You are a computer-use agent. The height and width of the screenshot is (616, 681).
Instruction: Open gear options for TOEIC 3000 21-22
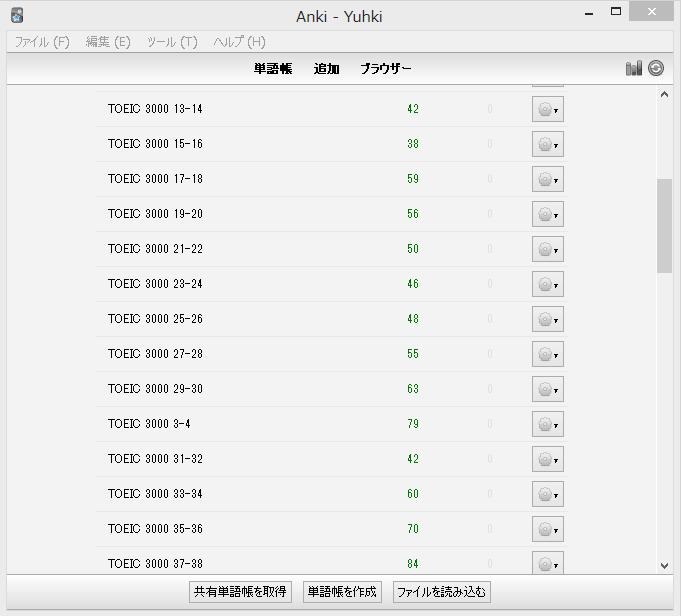[x=547, y=249]
